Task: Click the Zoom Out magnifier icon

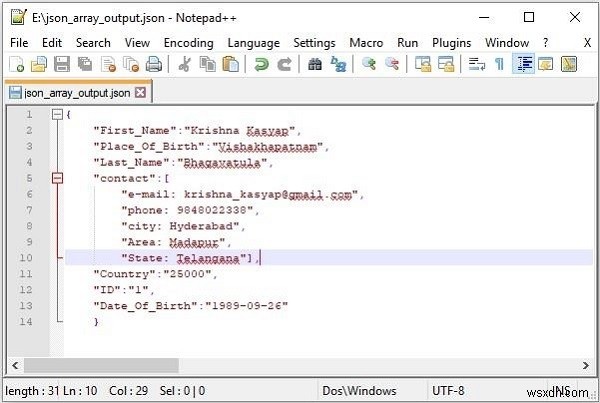Action: point(392,64)
